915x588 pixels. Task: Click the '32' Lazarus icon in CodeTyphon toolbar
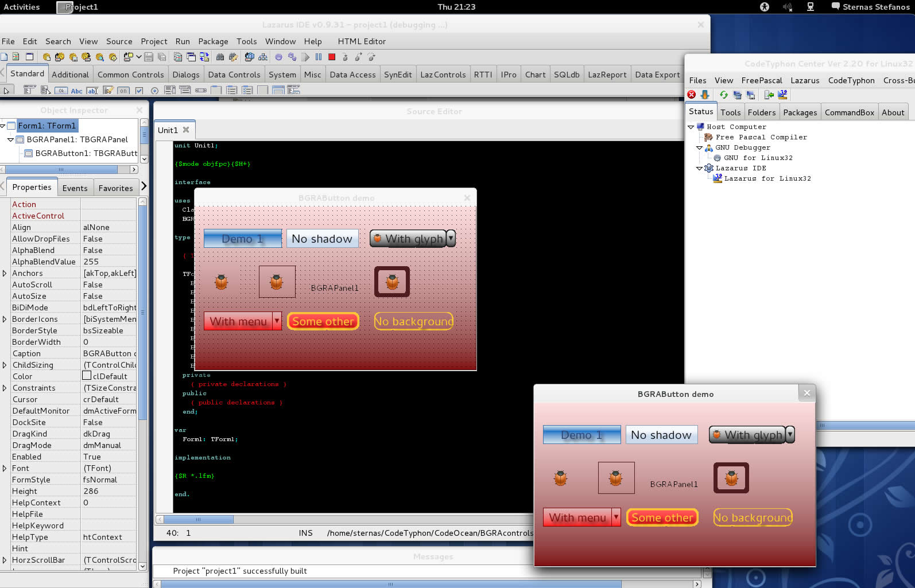pos(782,95)
